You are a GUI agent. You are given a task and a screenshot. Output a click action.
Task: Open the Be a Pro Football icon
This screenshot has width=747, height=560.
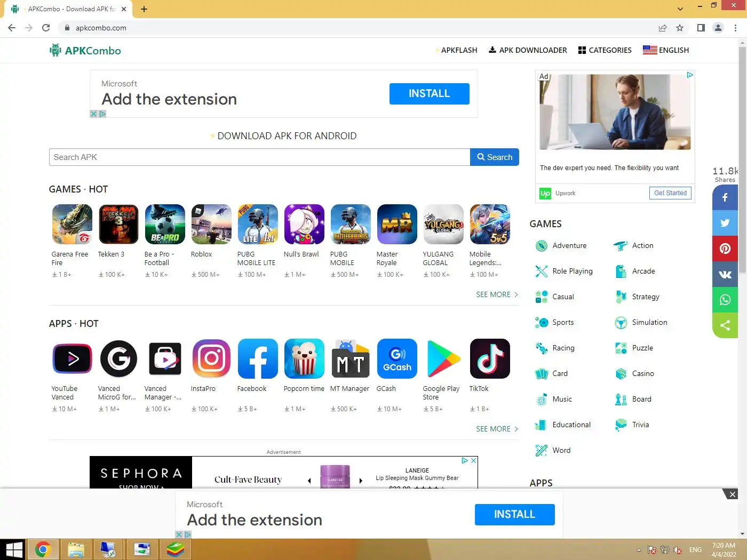point(165,225)
